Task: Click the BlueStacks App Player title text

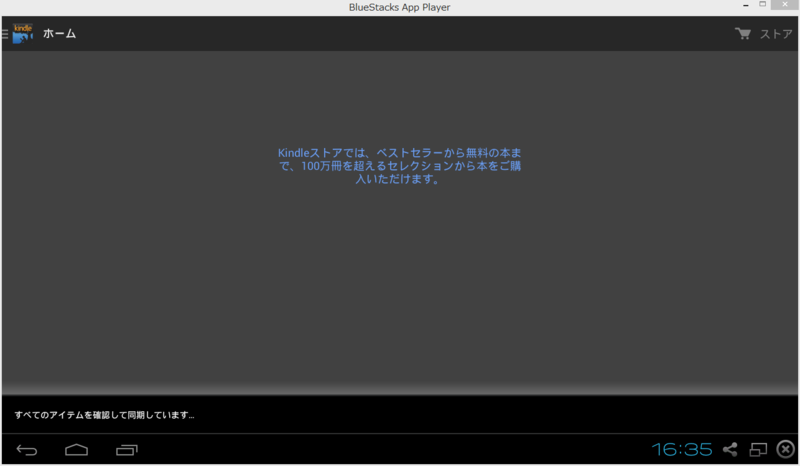Action: (x=399, y=7)
